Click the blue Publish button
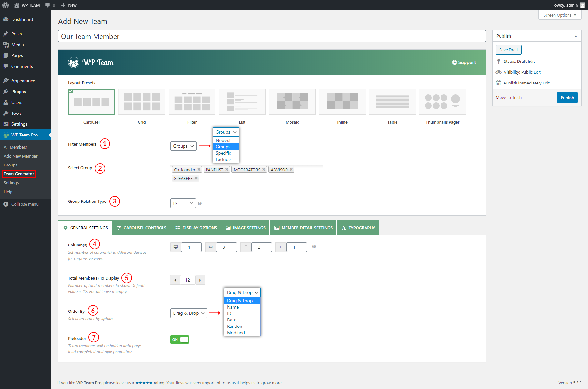 pos(567,98)
